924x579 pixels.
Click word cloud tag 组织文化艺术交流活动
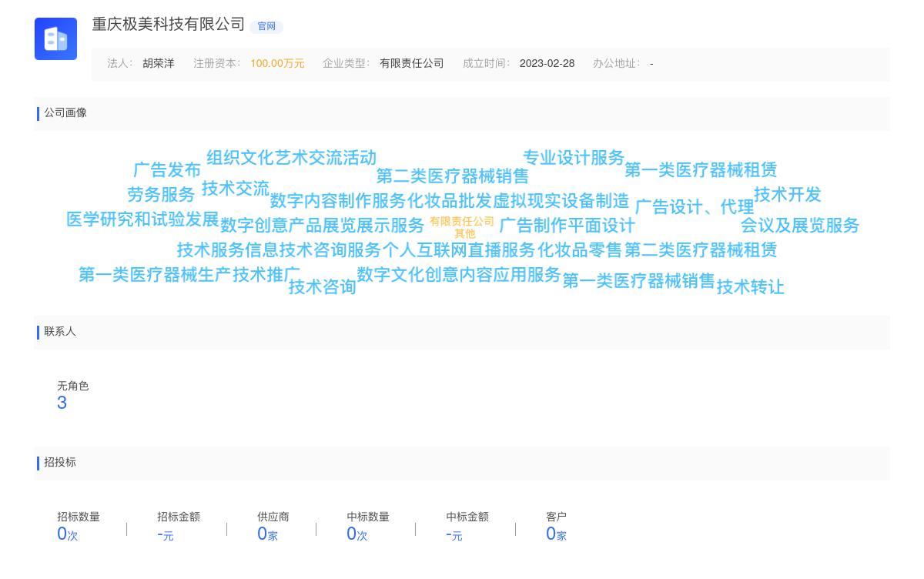[x=292, y=158]
